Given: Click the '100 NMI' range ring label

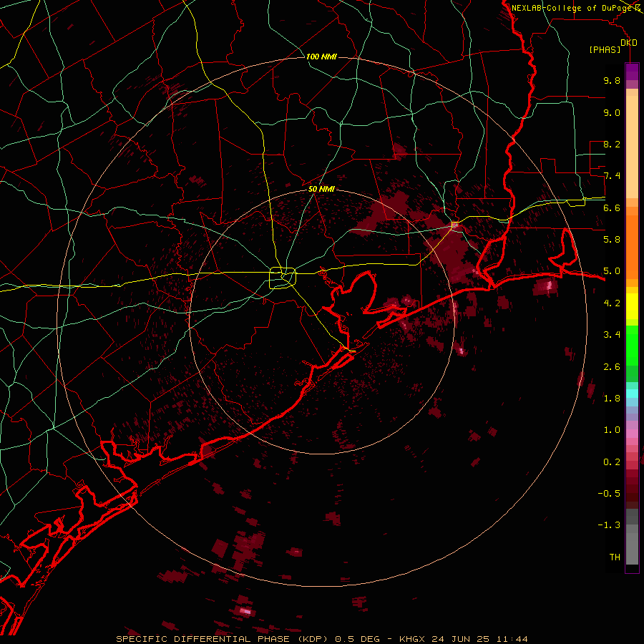Looking at the screenshot, I should tap(321, 57).
